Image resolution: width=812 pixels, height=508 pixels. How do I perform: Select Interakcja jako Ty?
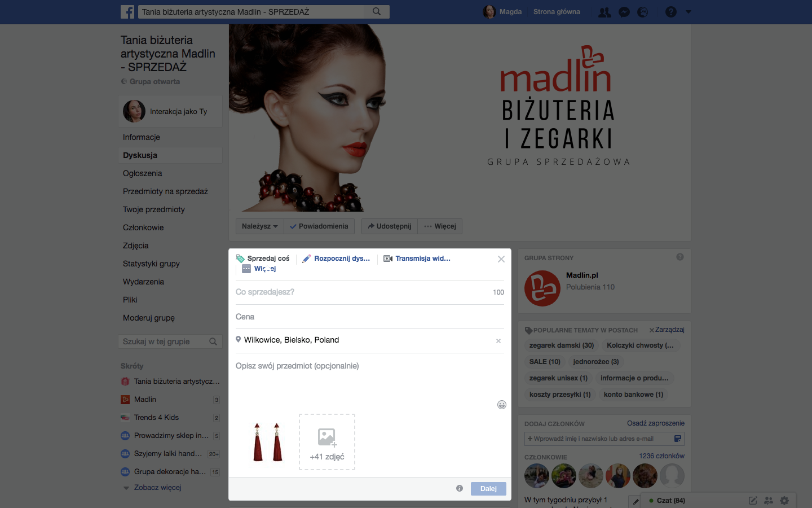[x=170, y=111]
